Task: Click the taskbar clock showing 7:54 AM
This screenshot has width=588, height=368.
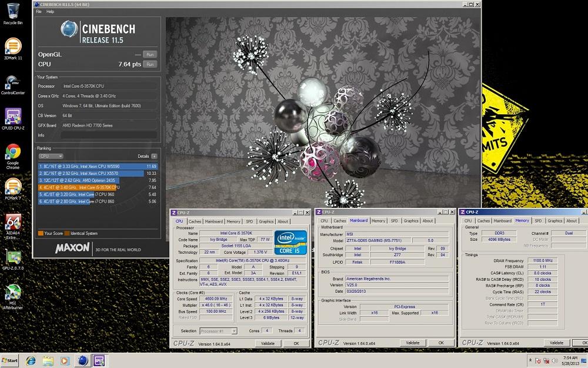Action: [x=570, y=361]
